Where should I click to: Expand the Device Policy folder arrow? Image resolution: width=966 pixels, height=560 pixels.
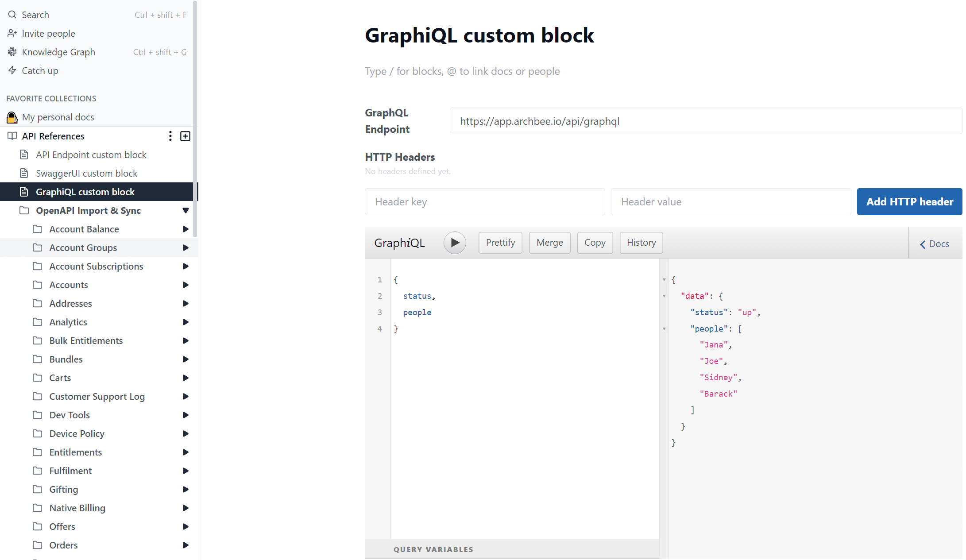[x=185, y=433]
